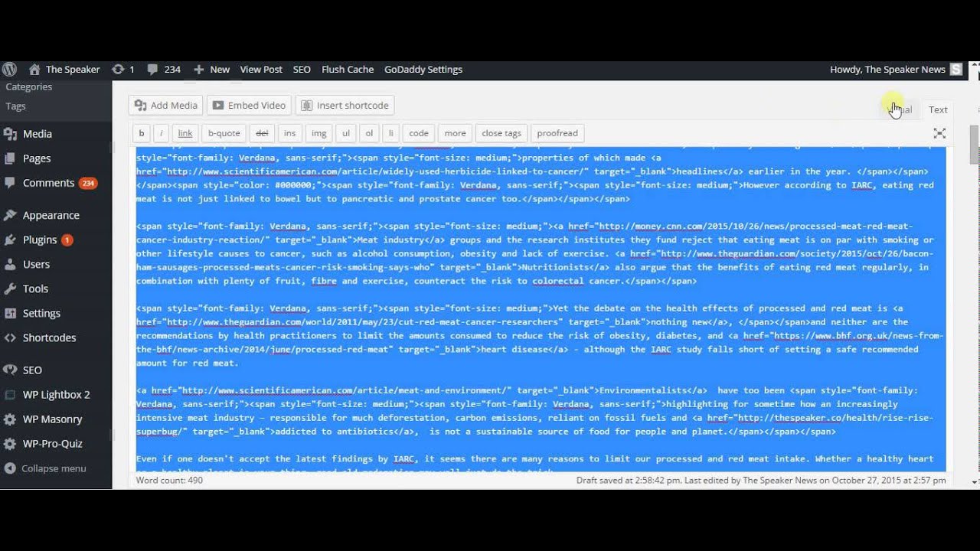Screen dimensions: 980x551
Task: Click the updates icon showing 1
Action: pos(122,69)
